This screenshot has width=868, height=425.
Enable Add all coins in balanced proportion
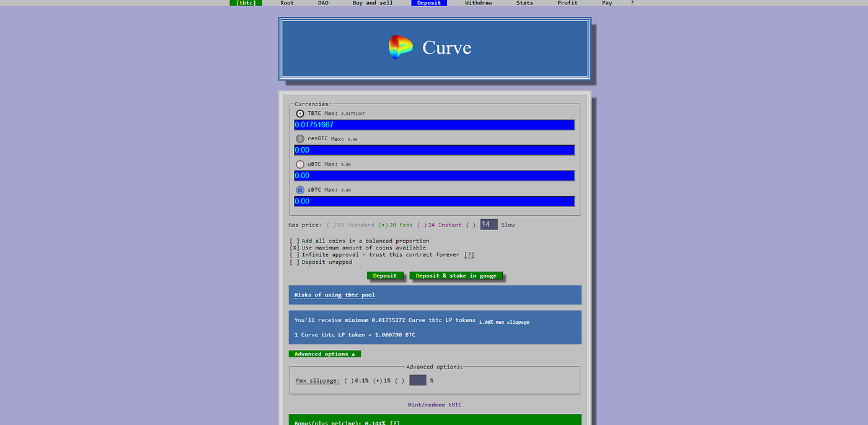coord(294,241)
